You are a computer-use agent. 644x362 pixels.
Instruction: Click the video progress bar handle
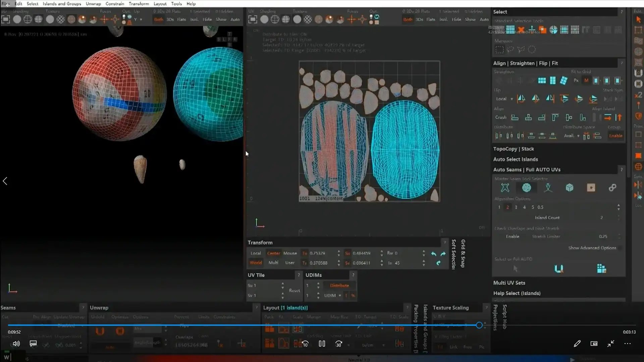pos(479,325)
